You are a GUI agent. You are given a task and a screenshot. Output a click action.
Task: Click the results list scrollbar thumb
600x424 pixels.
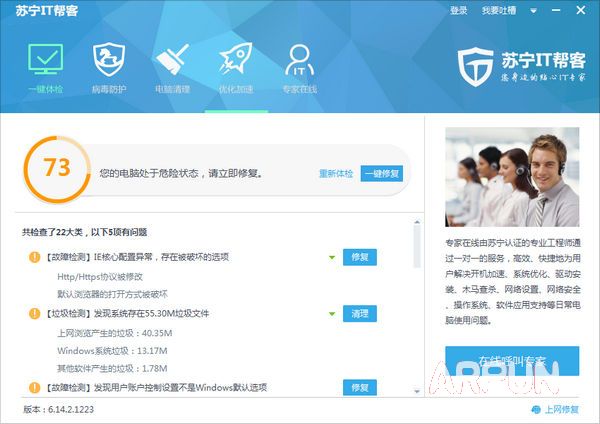(417, 246)
